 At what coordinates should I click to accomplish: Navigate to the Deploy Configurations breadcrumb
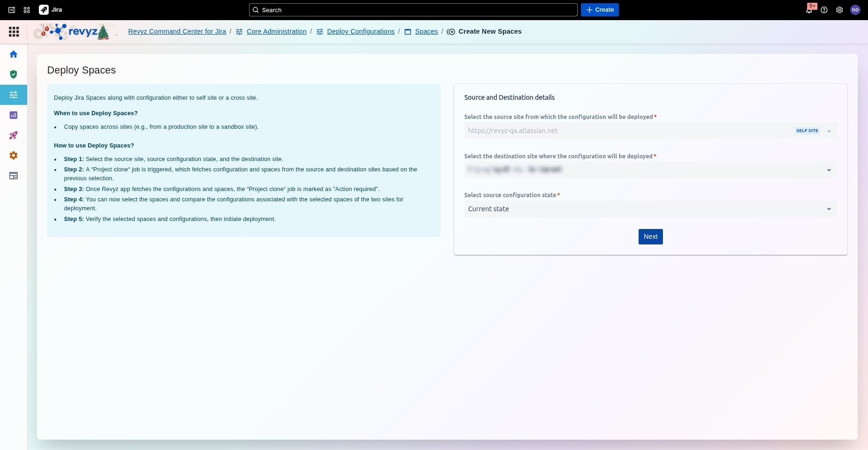tap(360, 31)
